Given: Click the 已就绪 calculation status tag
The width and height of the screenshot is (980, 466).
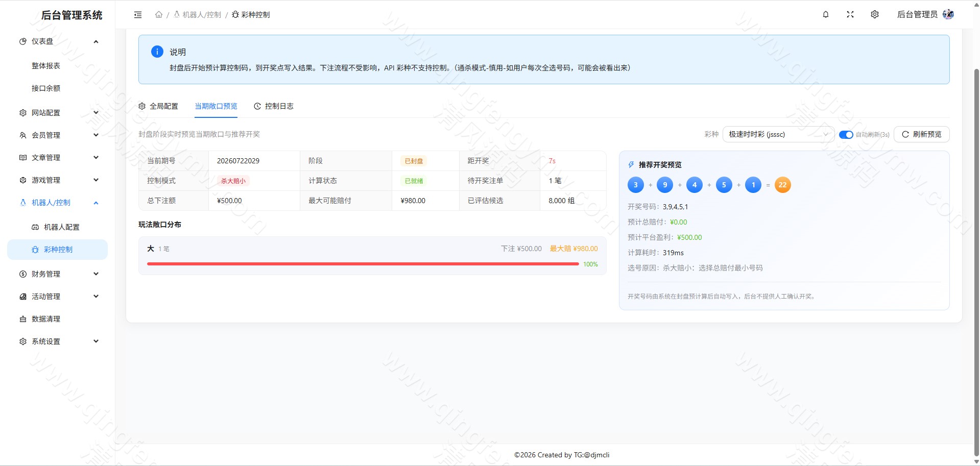Looking at the screenshot, I should [414, 181].
